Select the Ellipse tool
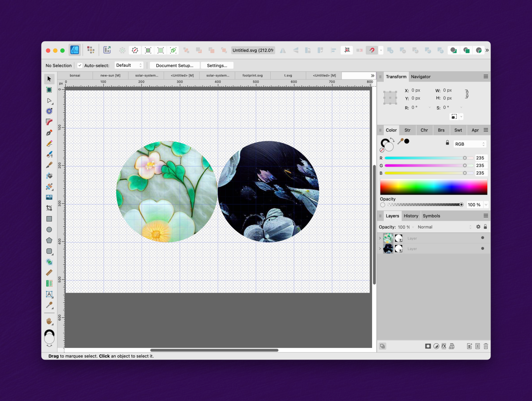Viewport: 532px width, 401px height. [49, 230]
